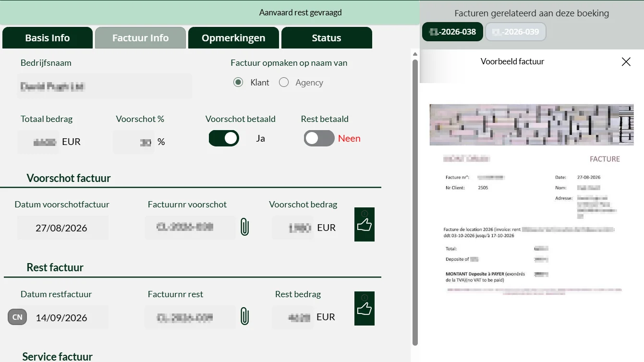
Task: Open the attachment paperclip beside Factuurnr voorschot
Action: (244, 227)
